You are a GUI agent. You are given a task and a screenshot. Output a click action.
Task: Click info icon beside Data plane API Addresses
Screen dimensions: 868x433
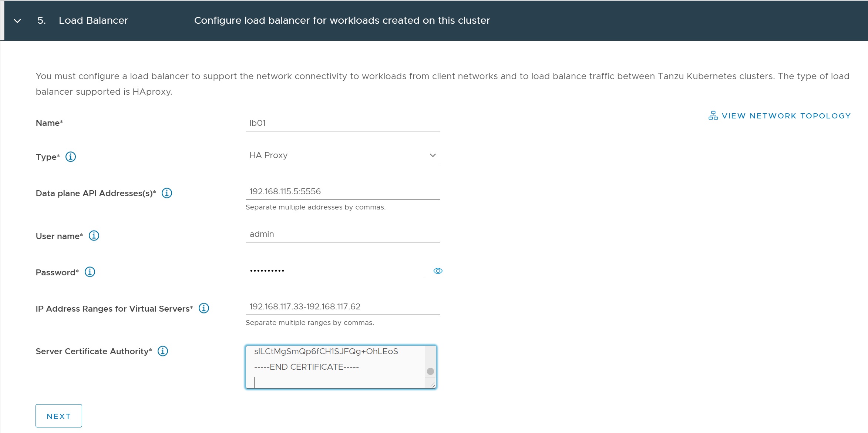167,193
